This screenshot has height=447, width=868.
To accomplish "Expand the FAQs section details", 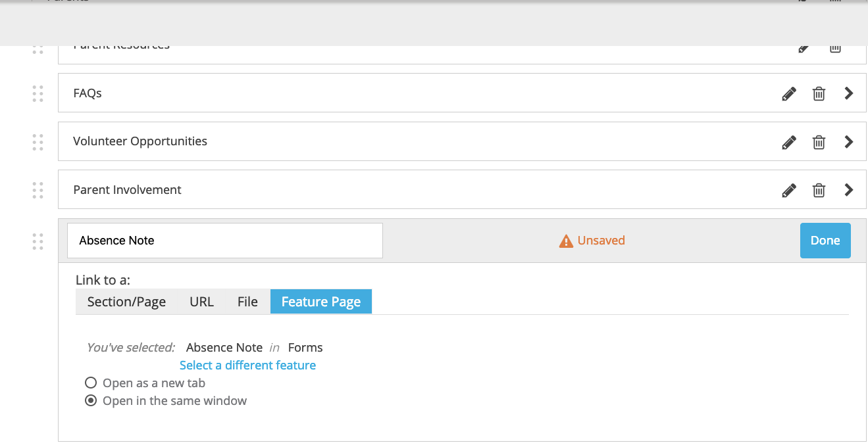I will (848, 93).
